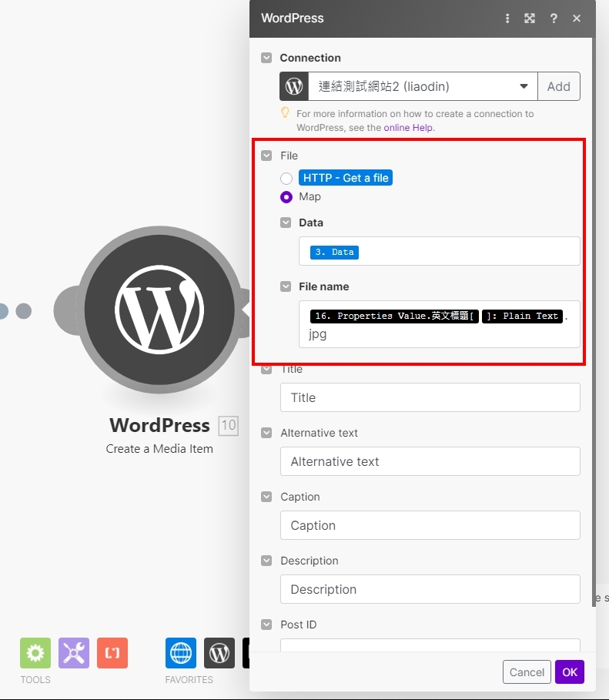Open the orange brackets tool icon
Viewport: 609px width, 700px height.
pos(112,653)
